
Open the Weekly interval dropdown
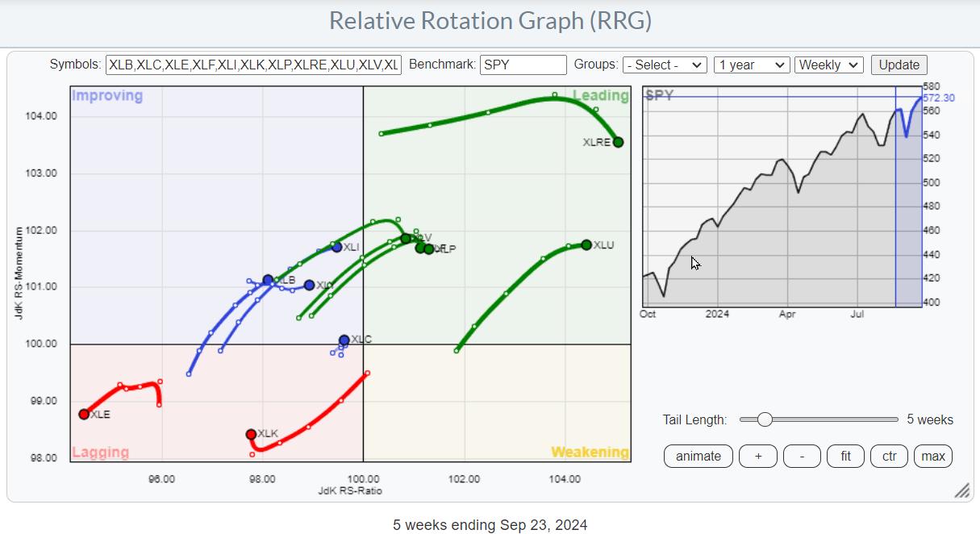(828, 65)
